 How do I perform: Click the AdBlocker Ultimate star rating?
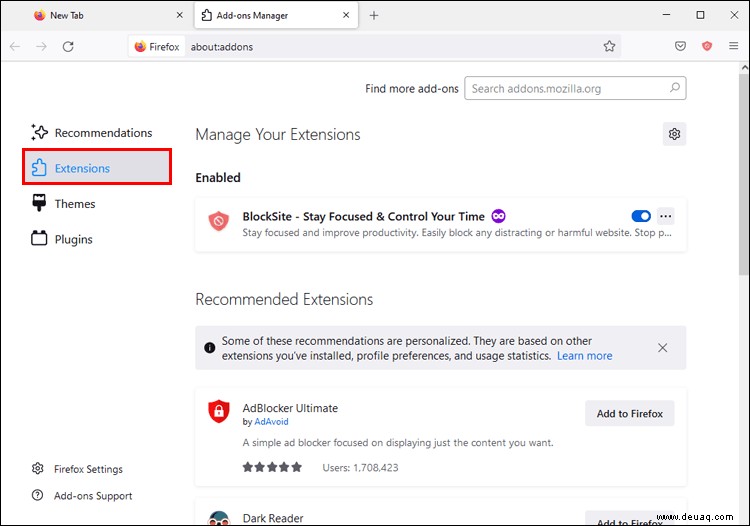click(272, 467)
